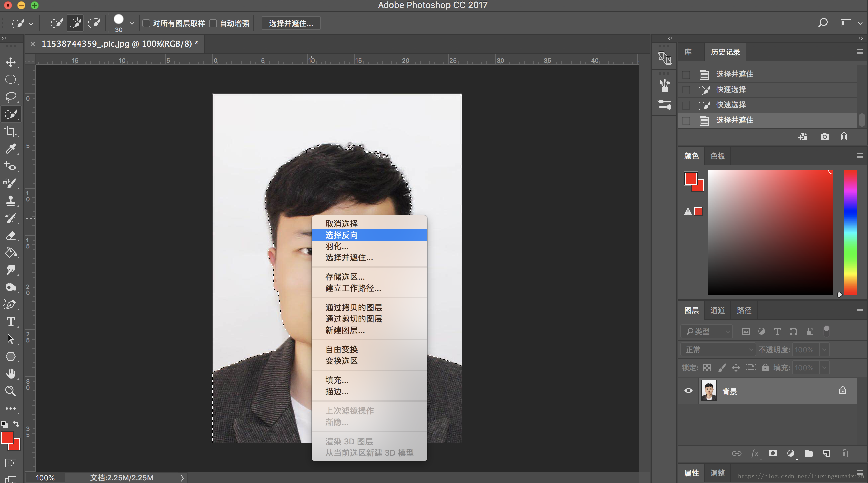Open the brush size picker dropdown arrow

pos(132,23)
